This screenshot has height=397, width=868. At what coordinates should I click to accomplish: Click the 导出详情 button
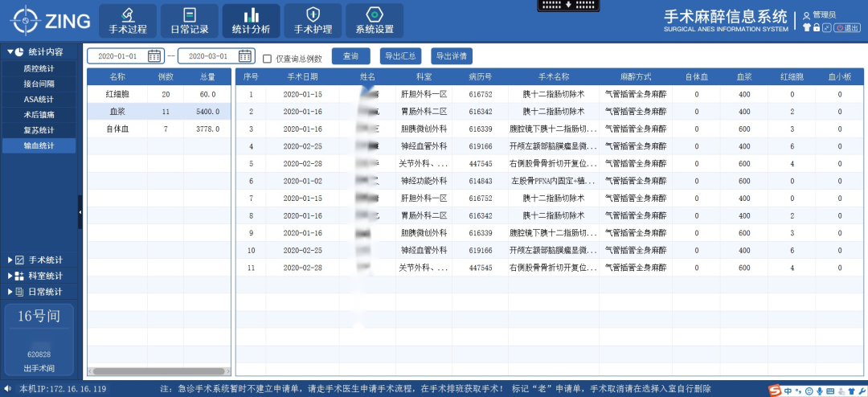452,56
